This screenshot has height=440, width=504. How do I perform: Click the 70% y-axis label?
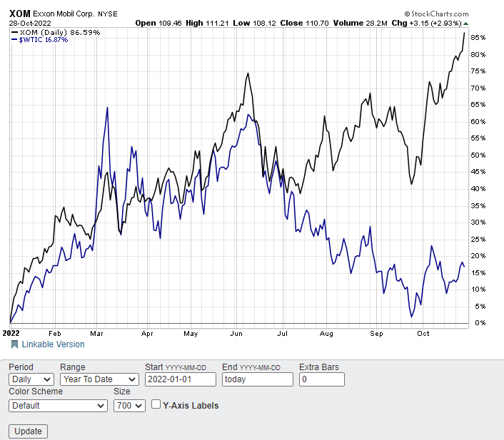point(478,88)
